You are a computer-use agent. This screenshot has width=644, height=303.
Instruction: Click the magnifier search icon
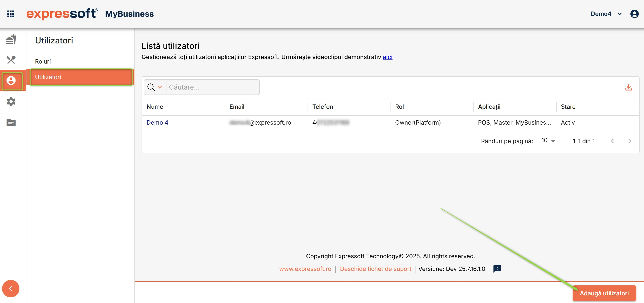[151, 87]
